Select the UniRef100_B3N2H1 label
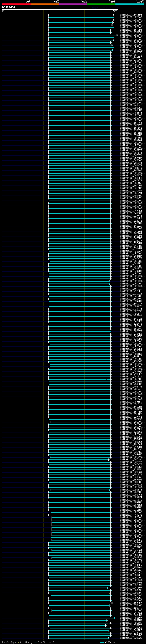The image size is (146, 644). click(x=131, y=301)
